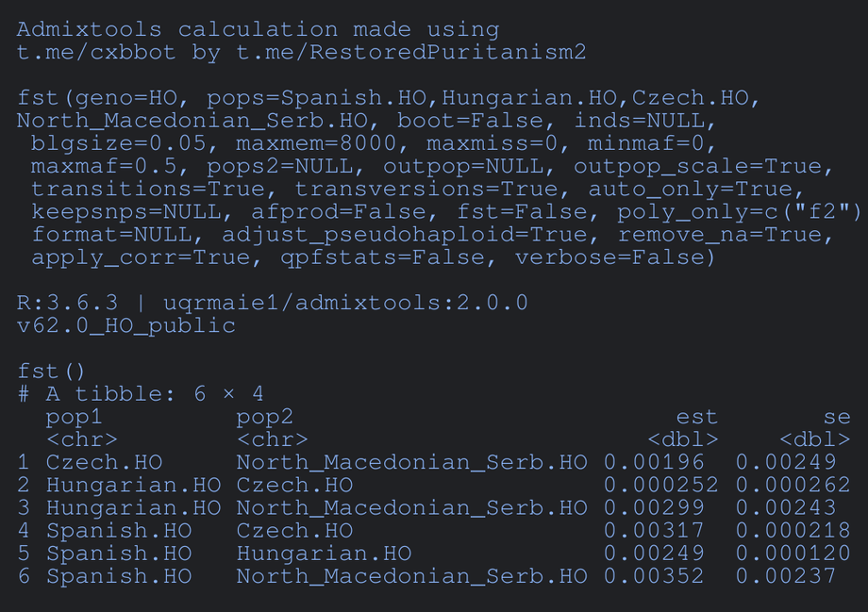Select the est value 0.00317
Image resolution: width=868 pixels, height=612 pixels.
[x=654, y=530]
